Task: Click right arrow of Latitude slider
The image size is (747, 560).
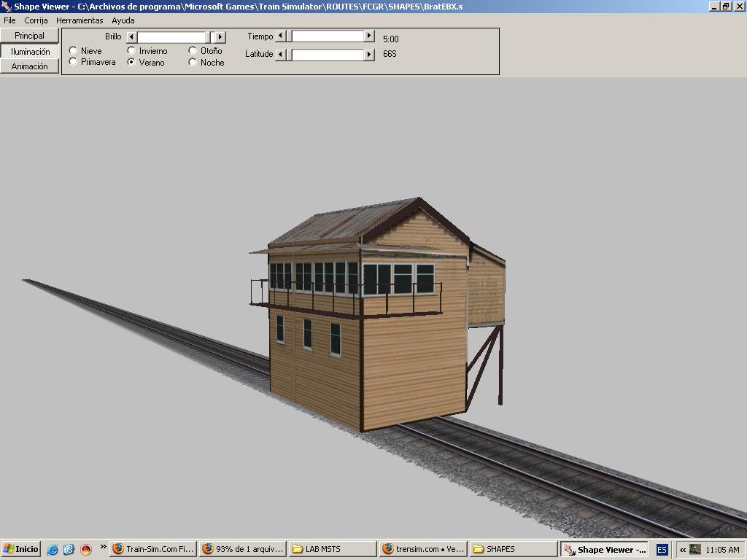Action: pos(369,54)
